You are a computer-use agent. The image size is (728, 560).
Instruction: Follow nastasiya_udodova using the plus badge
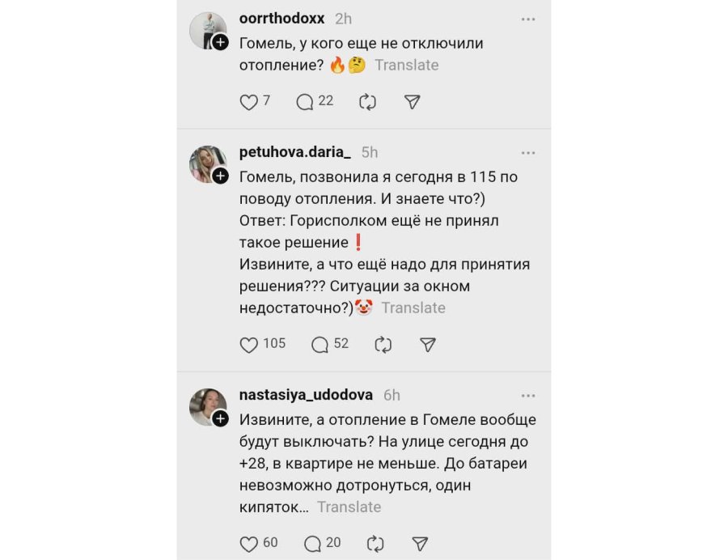point(220,419)
